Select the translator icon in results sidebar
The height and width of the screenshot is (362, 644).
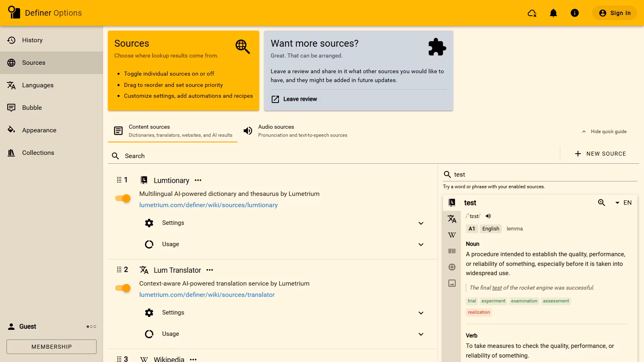(x=452, y=219)
